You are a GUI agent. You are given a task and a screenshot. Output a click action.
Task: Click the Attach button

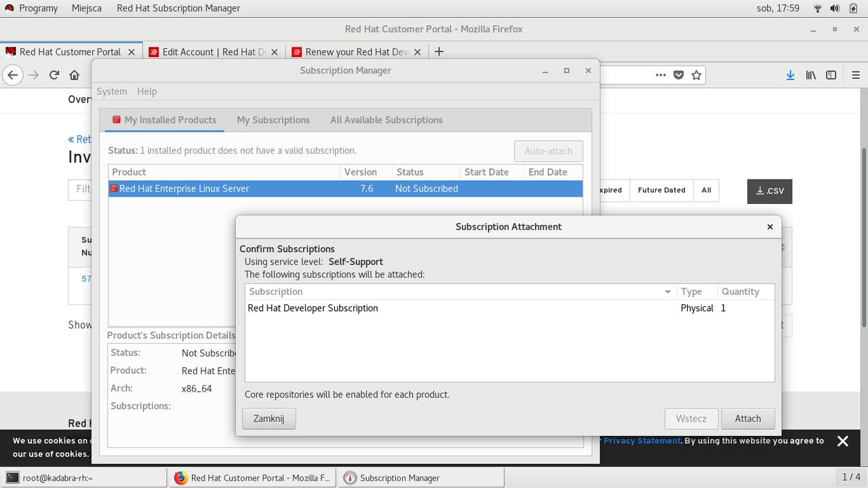[x=748, y=418]
